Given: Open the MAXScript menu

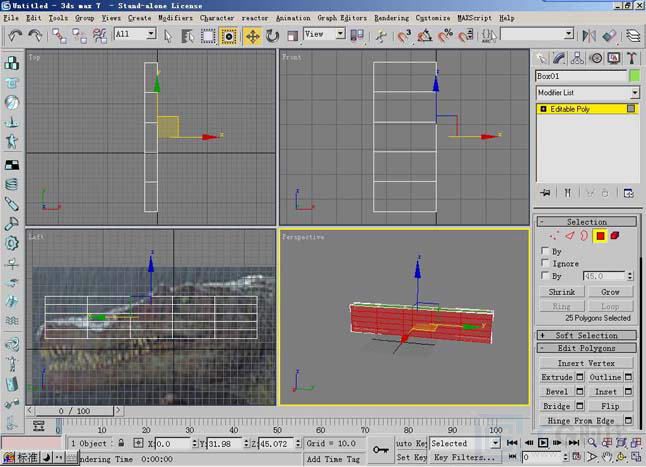Looking at the screenshot, I should 475,18.
